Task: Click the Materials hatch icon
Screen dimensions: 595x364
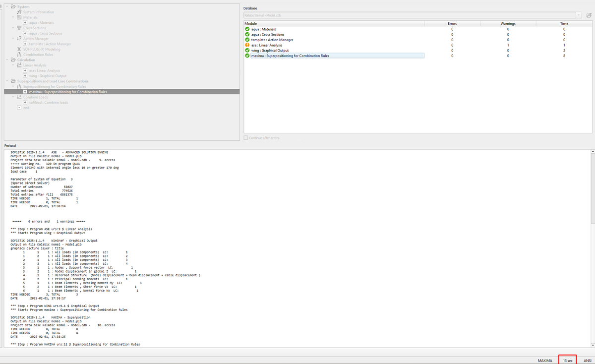Action: [20, 17]
